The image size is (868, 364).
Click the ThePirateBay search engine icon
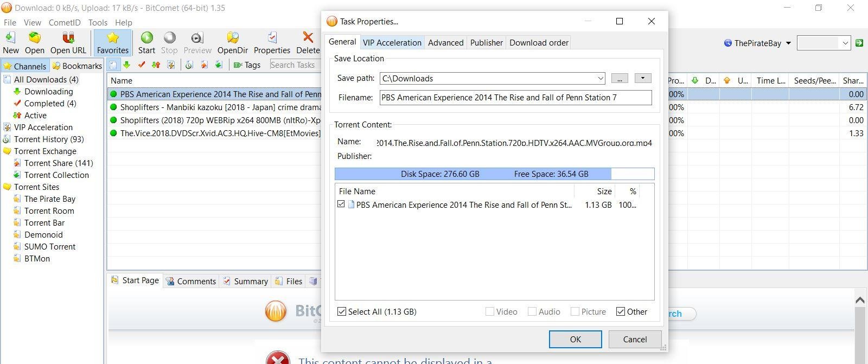click(728, 43)
